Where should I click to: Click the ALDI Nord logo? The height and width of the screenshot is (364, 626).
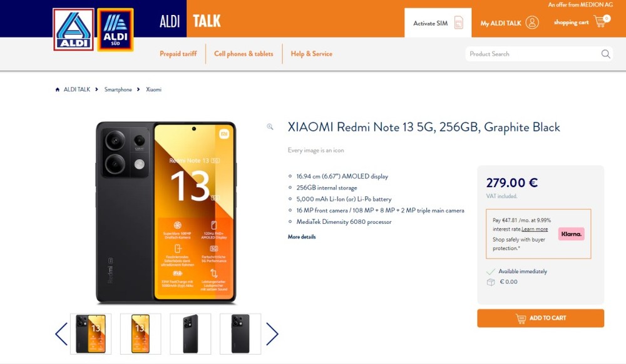click(73, 29)
